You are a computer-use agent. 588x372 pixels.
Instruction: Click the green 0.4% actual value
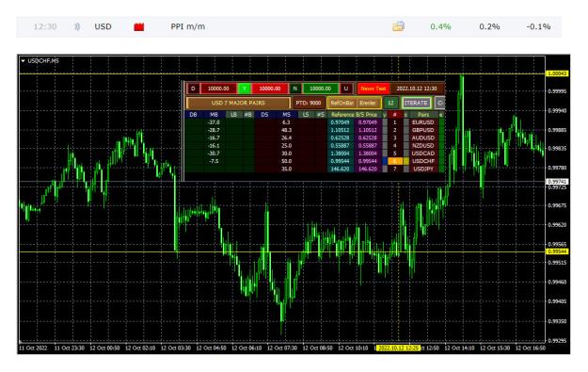coord(440,26)
